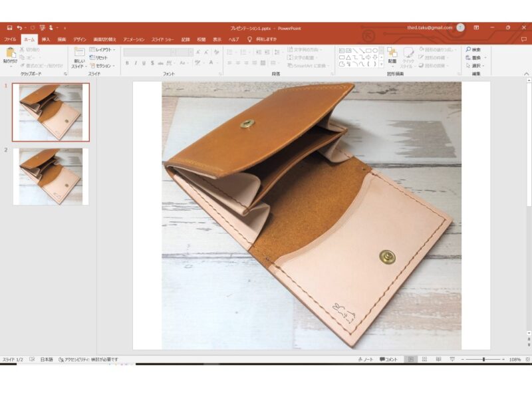Save the presentation from Quick Access toolbar
The image size is (532, 399).
10,28
